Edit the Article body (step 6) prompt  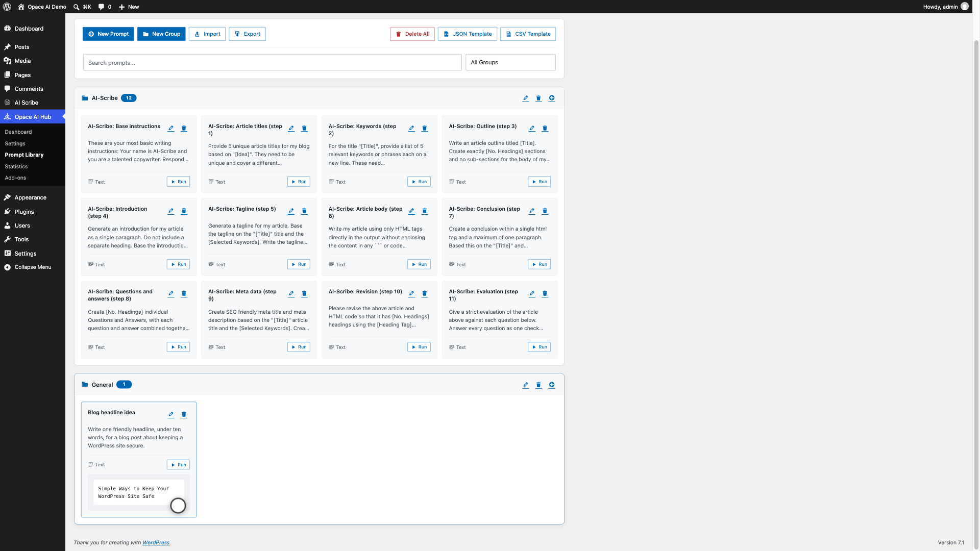coord(411,211)
